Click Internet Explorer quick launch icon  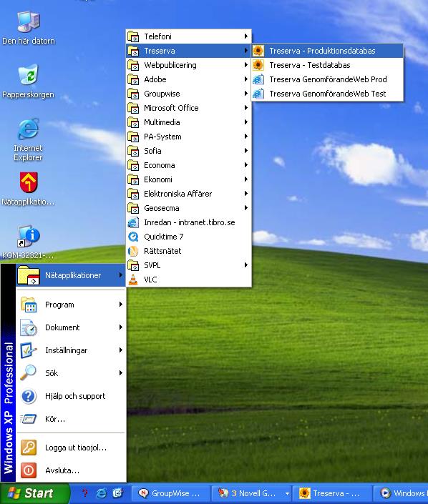[102, 493]
